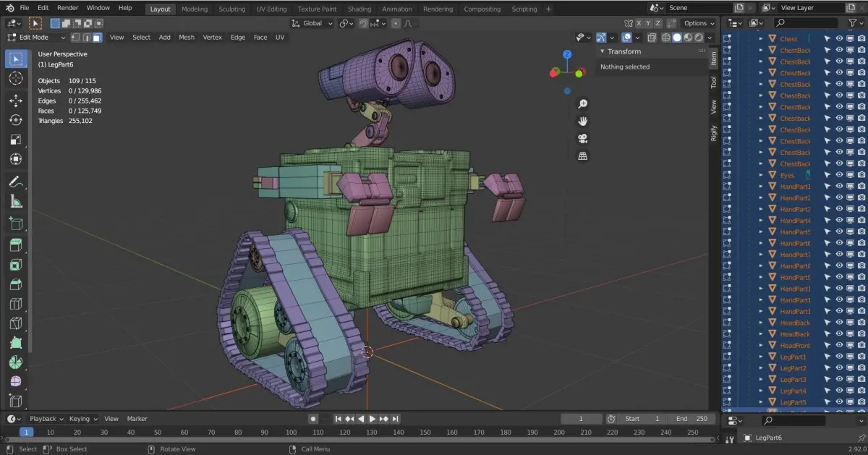The width and height of the screenshot is (868, 455).
Task: Click the timeline End frame field
Action: click(692, 418)
